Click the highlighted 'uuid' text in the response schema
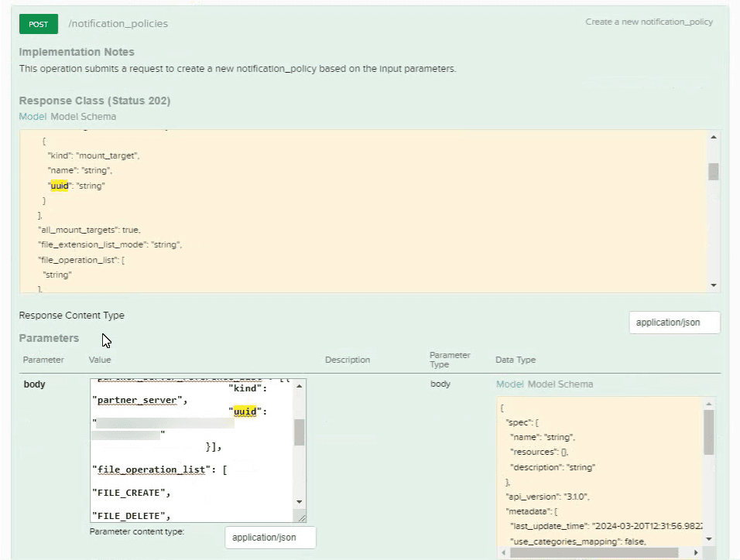The width and height of the screenshot is (740, 560). tap(60, 186)
